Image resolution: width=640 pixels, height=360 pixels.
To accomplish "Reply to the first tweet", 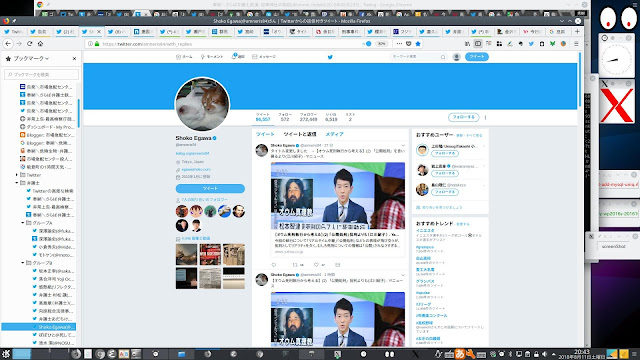I will point(274,265).
